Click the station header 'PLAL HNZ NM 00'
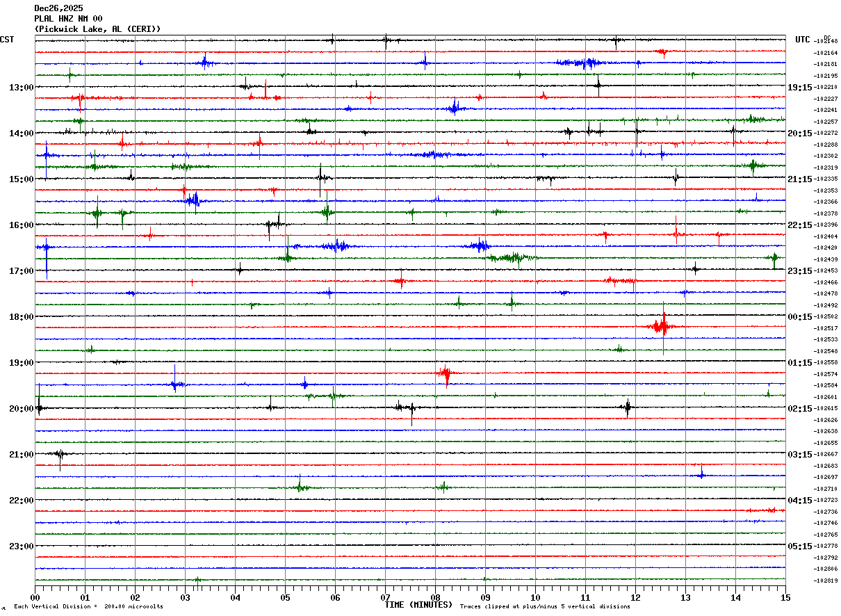841x616 pixels. (x=68, y=19)
